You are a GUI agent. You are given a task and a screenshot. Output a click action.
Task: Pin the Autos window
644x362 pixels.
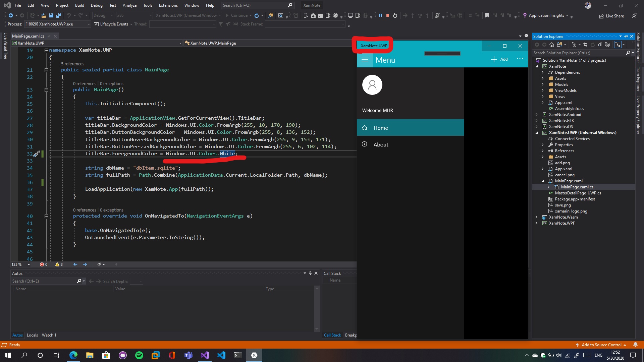pyautogui.click(x=311, y=273)
